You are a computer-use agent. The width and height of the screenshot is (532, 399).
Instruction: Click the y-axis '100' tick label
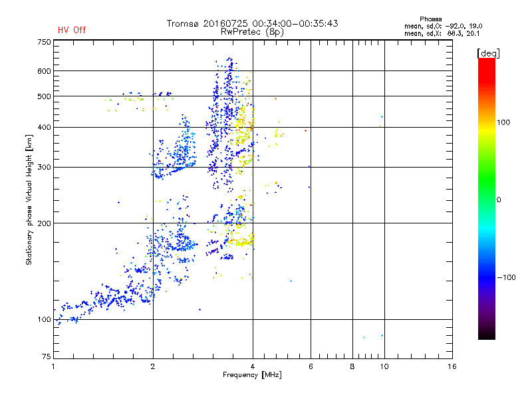pos(44,320)
